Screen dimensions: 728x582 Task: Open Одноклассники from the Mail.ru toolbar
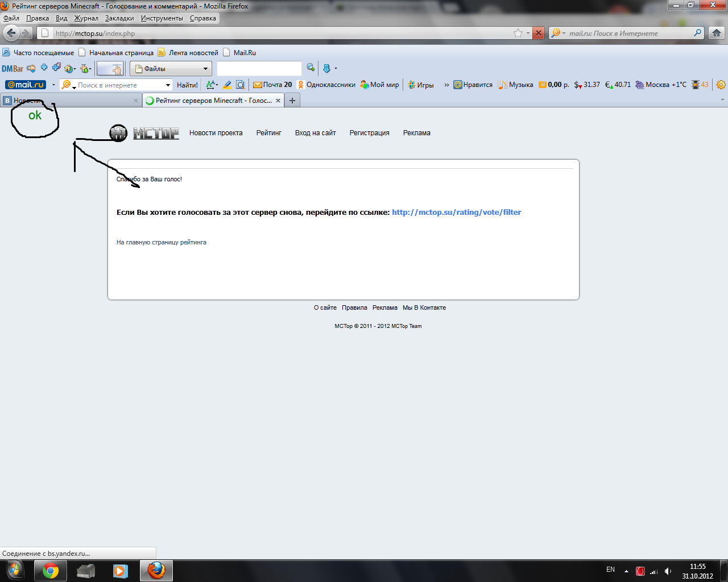(326, 85)
